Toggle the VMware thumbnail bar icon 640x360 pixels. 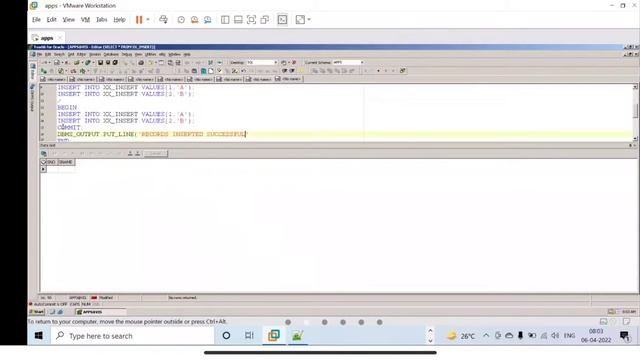point(238,20)
